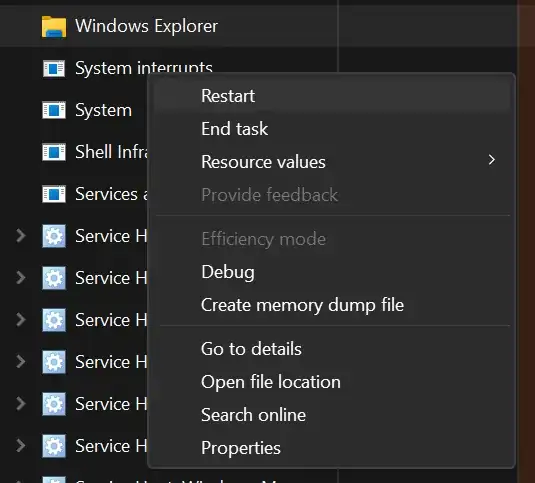Viewport: 535px width, 483px height.
Task: Select Create memory dump file
Action: pos(331,305)
